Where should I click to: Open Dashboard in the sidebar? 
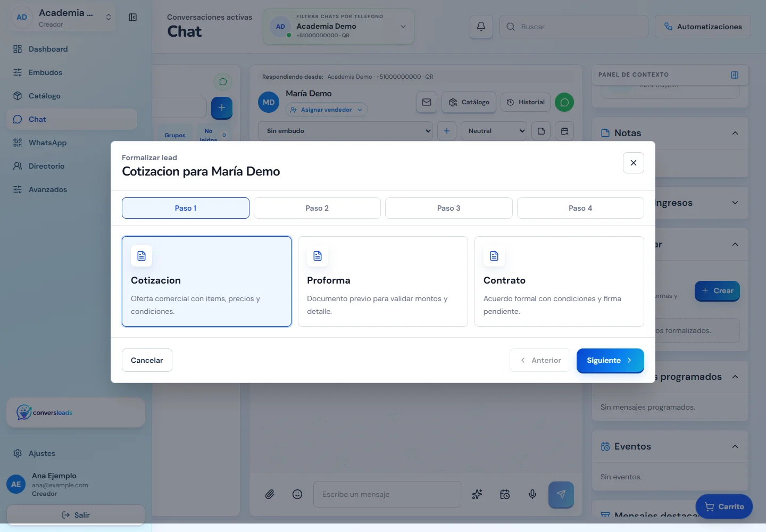click(x=72, y=49)
